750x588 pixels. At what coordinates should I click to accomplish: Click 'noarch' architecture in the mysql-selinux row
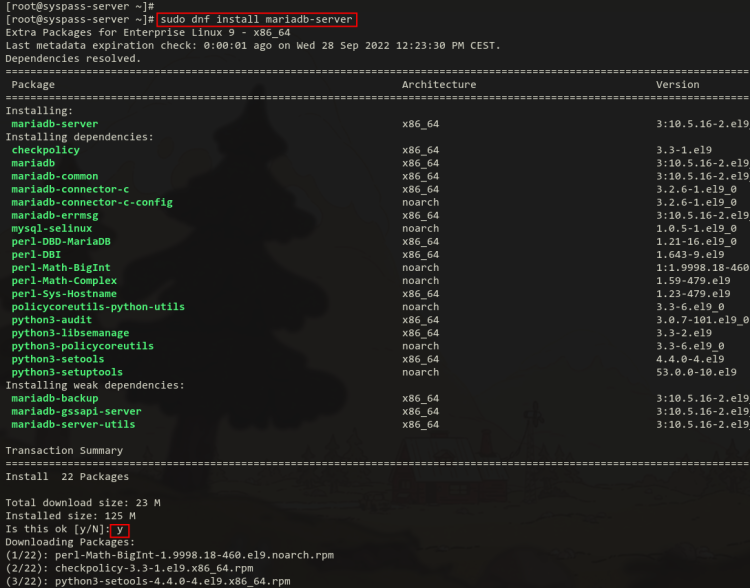point(420,228)
